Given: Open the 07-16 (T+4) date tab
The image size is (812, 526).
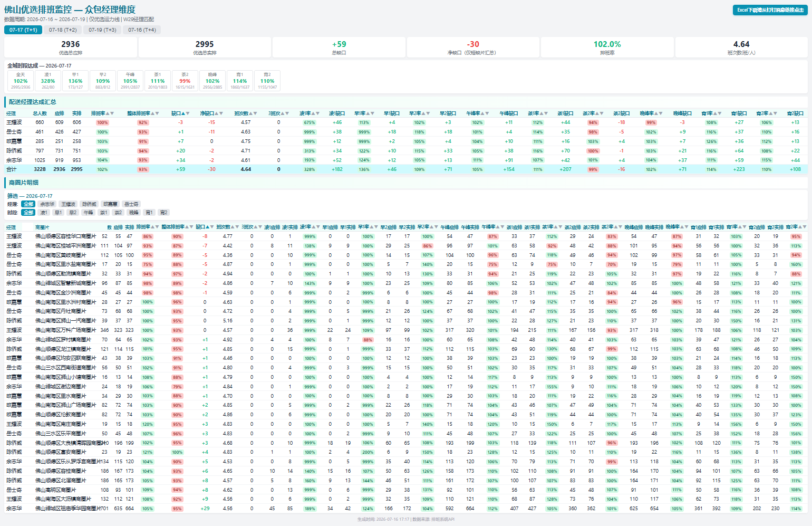Looking at the screenshot, I should (x=142, y=30).
